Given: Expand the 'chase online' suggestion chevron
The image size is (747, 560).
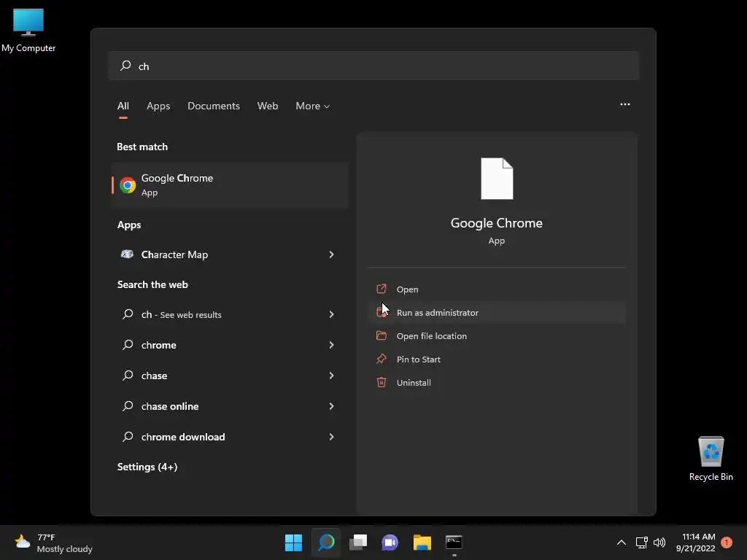Looking at the screenshot, I should 331,406.
